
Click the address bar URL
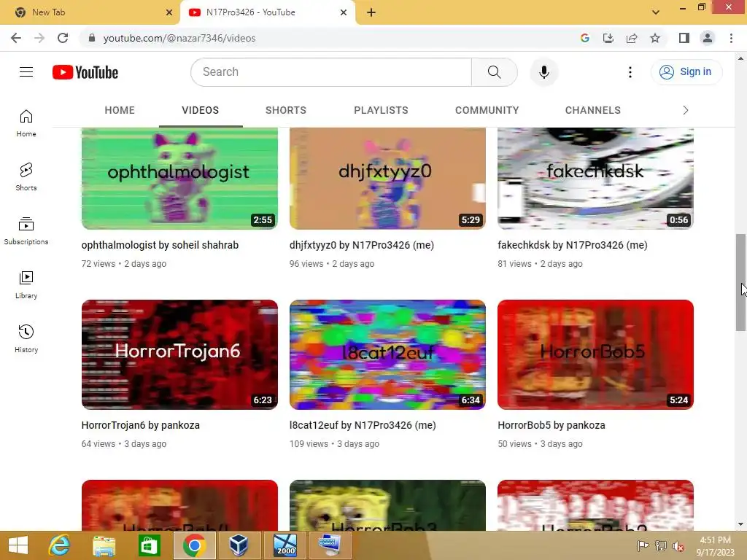click(179, 38)
